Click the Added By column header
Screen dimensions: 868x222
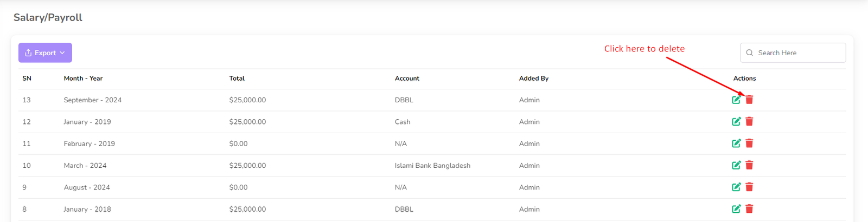533,79
